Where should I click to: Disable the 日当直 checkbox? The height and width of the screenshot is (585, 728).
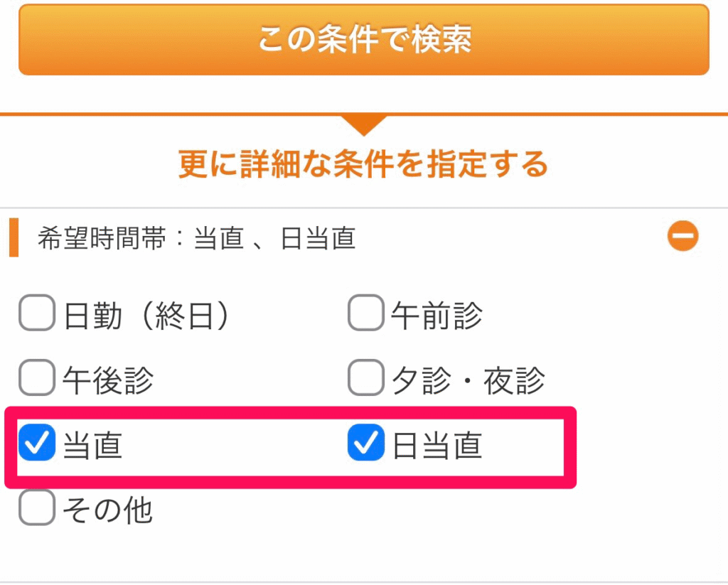tap(366, 444)
